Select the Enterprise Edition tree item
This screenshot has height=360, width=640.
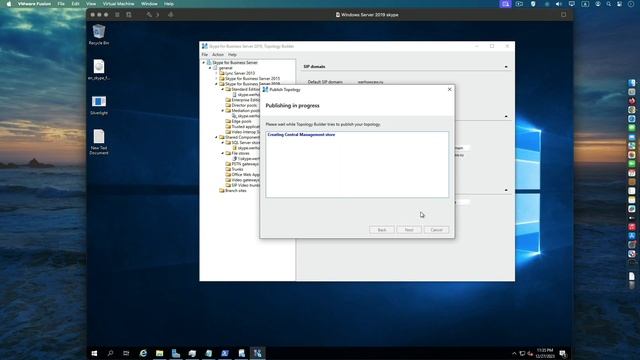coord(246,100)
